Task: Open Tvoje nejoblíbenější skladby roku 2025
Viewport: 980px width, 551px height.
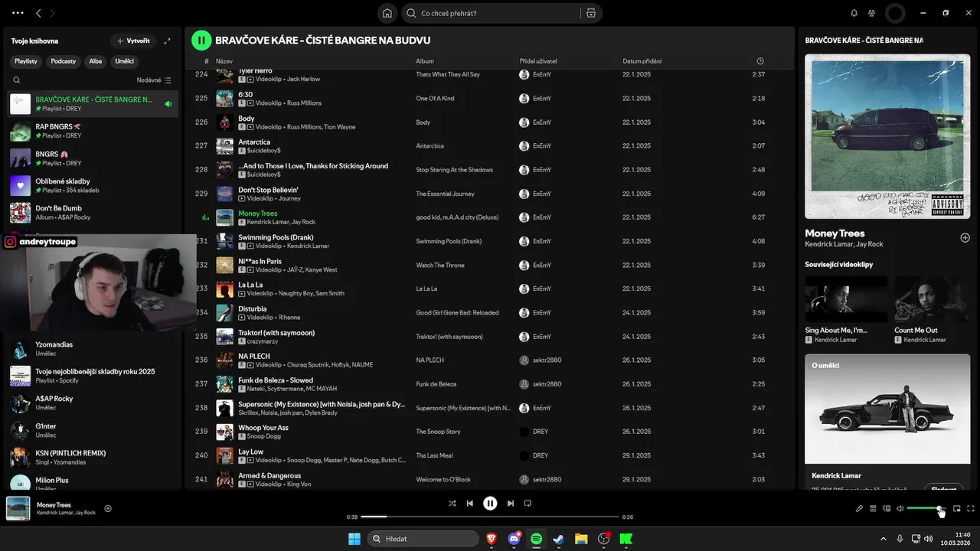Action: click(93, 376)
